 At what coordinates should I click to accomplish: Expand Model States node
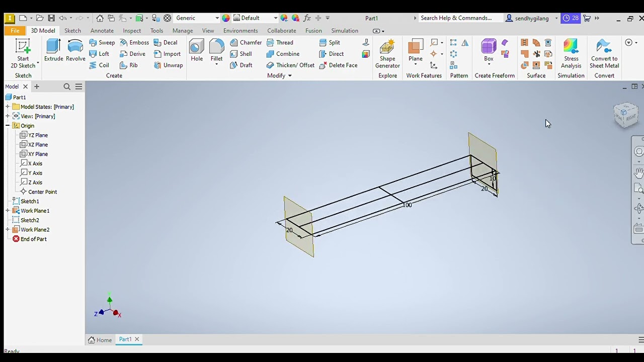coord(8,107)
